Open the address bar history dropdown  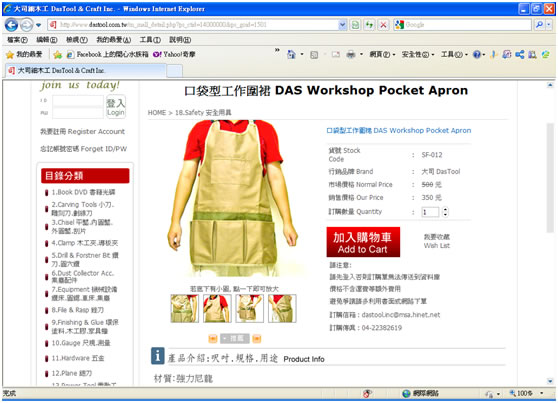coord(342,25)
